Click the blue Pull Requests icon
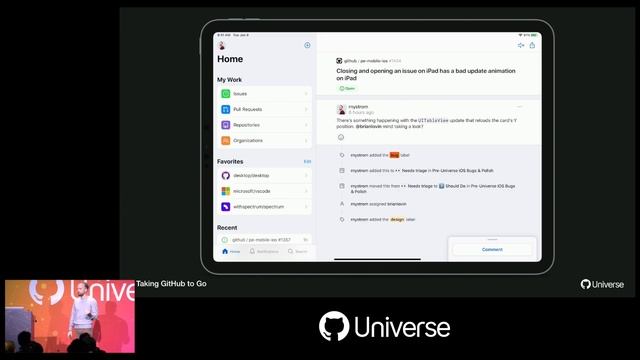Screen dimensions: 640x360 click(226, 109)
